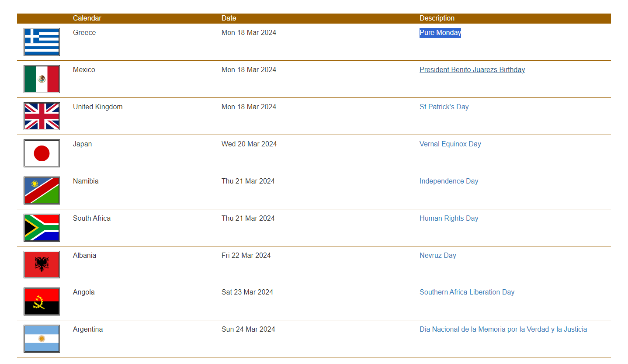Click South Africa's date Thu 21 Mar 2024
Image resolution: width=628 pixels, height=364 pixels.
pos(248,218)
